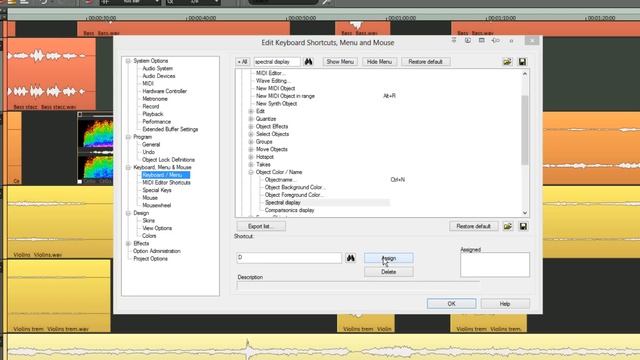Select Mousewheel in the tree
Screen dimensions: 640x360
click(157, 205)
